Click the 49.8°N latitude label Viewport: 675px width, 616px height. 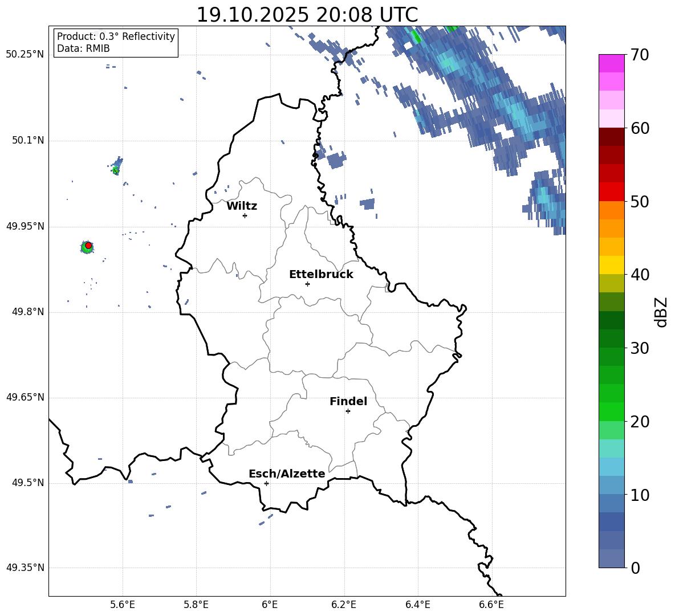(28, 312)
